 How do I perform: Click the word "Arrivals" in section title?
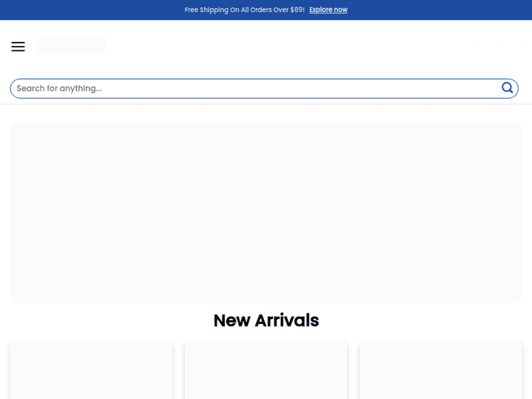coord(287,320)
